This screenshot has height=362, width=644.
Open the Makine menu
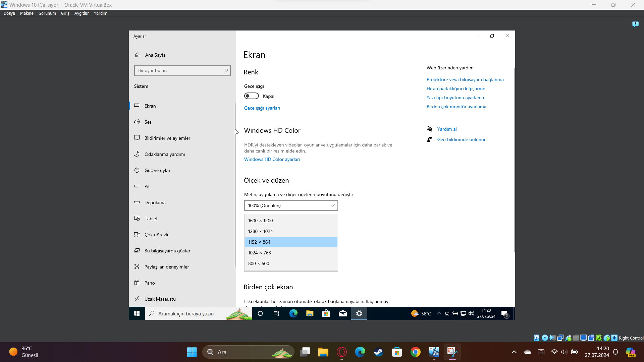pos(26,13)
